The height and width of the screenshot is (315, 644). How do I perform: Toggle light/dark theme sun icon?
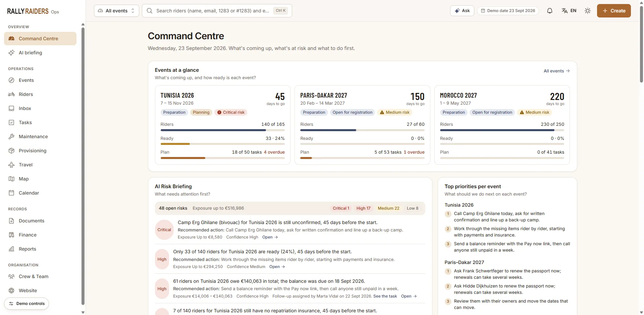588,11
